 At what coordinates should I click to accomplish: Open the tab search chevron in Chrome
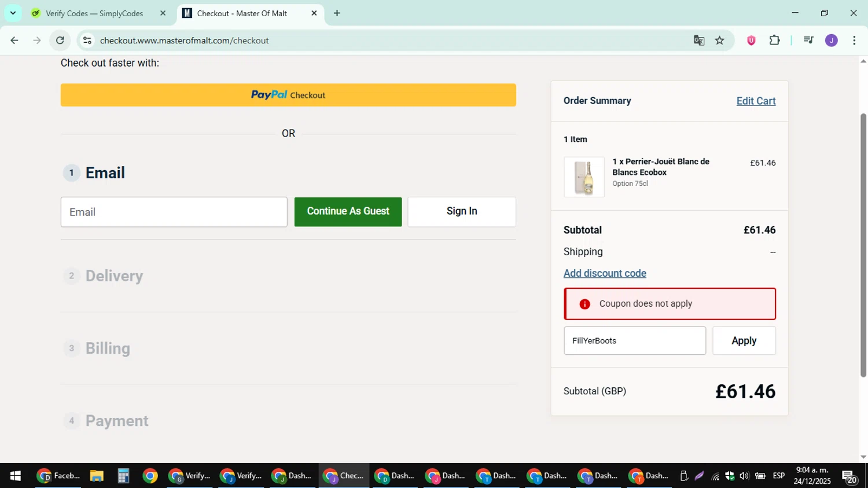click(13, 13)
